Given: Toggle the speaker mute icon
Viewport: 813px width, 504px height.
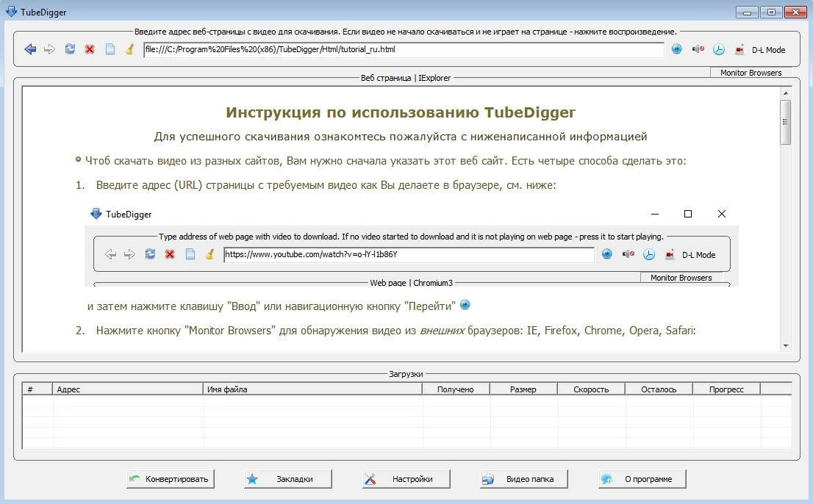Looking at the screenshot, I should coord(698,49).
